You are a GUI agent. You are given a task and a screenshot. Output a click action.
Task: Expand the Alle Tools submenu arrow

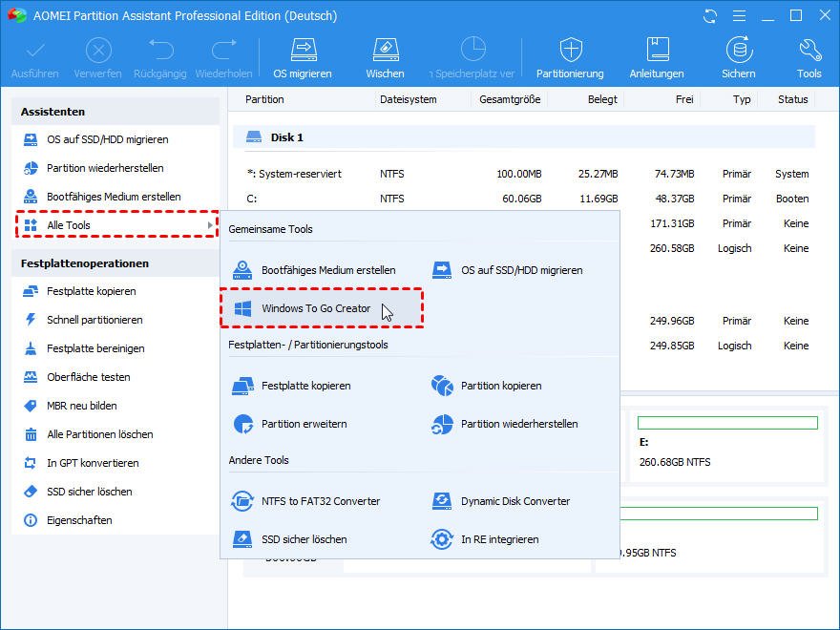click(x=210, y=225)
